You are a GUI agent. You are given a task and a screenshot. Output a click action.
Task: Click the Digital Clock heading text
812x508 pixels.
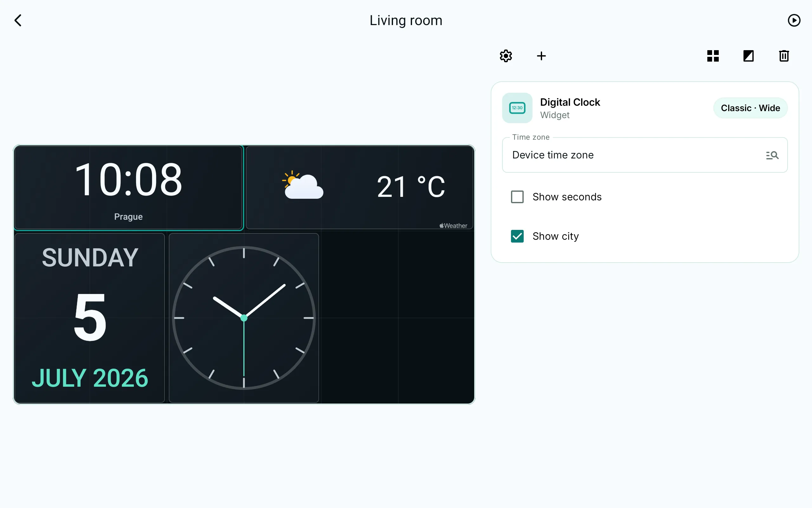(x=570, y=102)
